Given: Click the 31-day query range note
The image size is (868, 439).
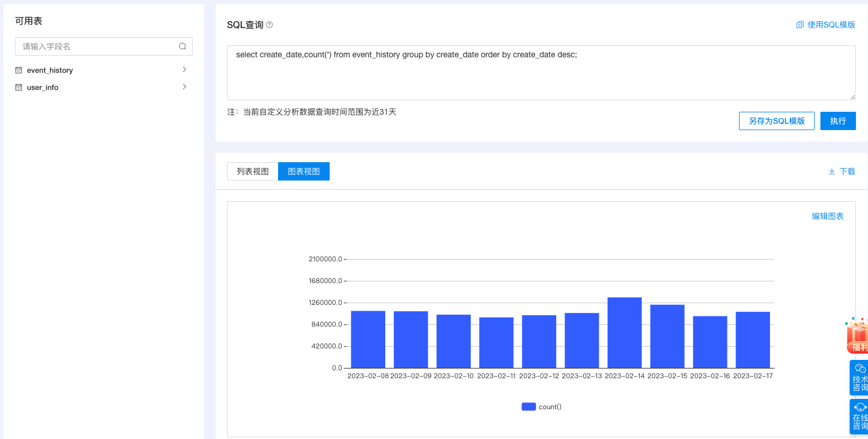Looking at the screenshot, I should click(312, 112).
